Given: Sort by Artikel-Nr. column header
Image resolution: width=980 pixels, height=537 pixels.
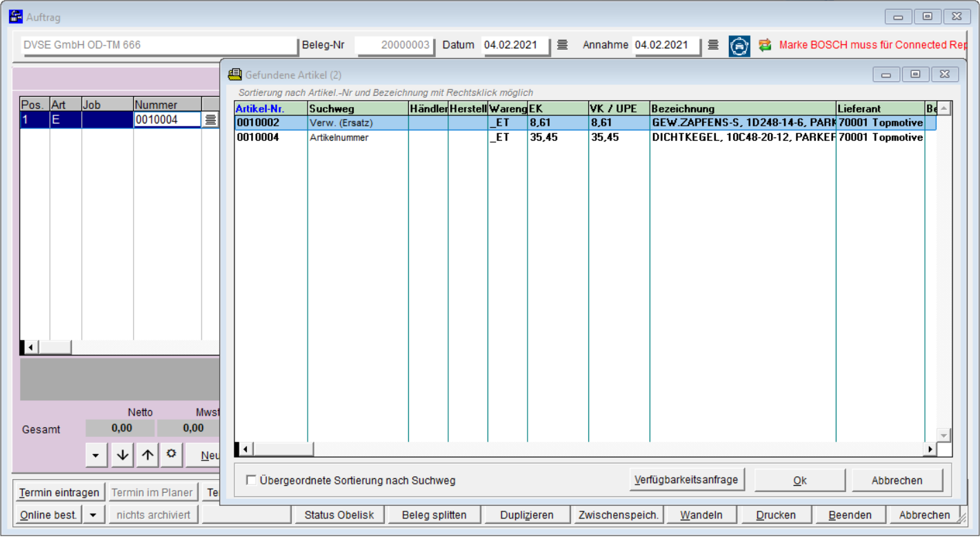Looking at the screenshot, I should coord(271,108).
